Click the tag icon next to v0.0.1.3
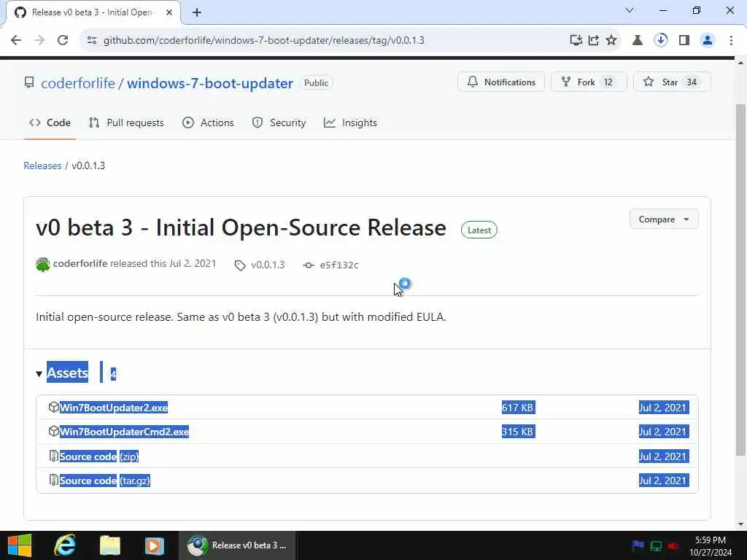747x560 pixels. pyautogui.click(x=239, y=265)
